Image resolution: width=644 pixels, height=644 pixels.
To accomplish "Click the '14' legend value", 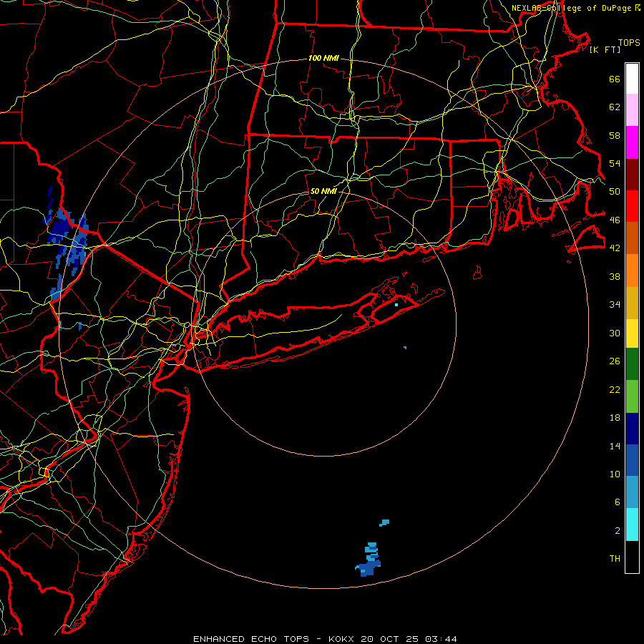I will (x=615, y=446).
